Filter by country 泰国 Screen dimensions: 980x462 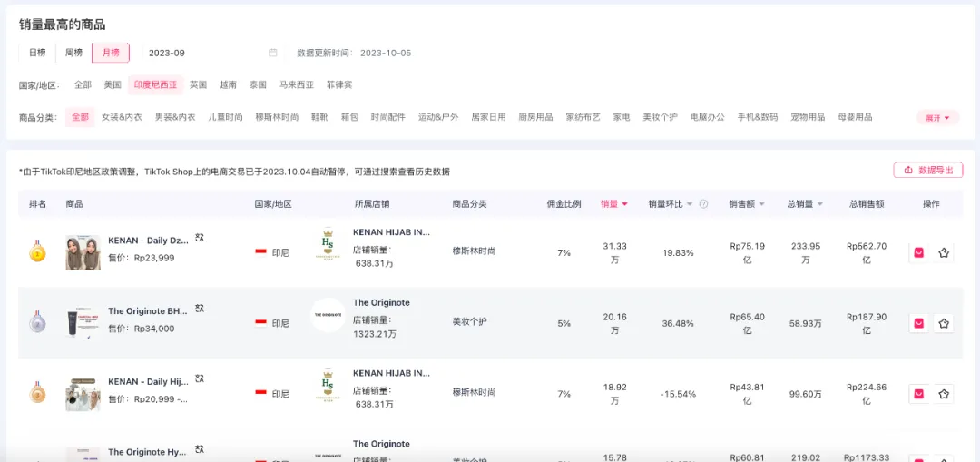coord(258,84)
